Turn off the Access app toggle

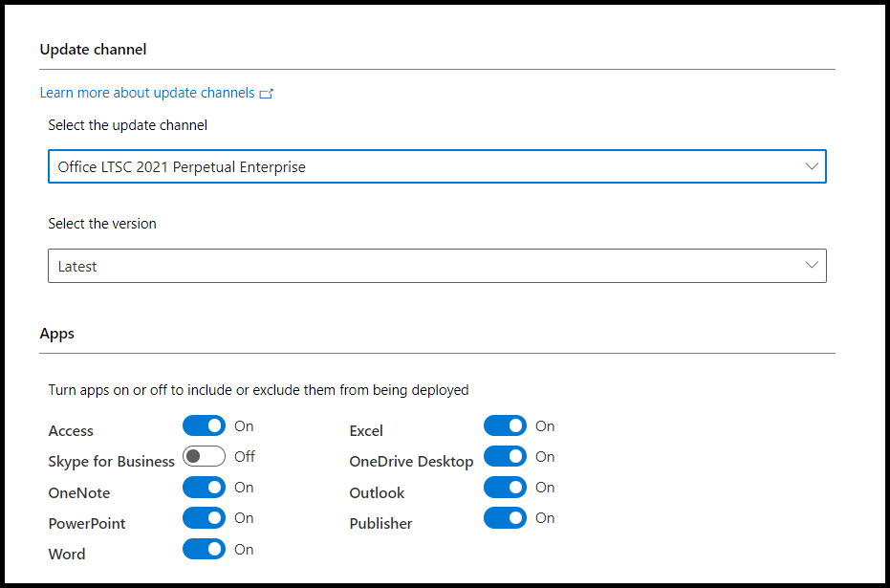coord(204,425)
